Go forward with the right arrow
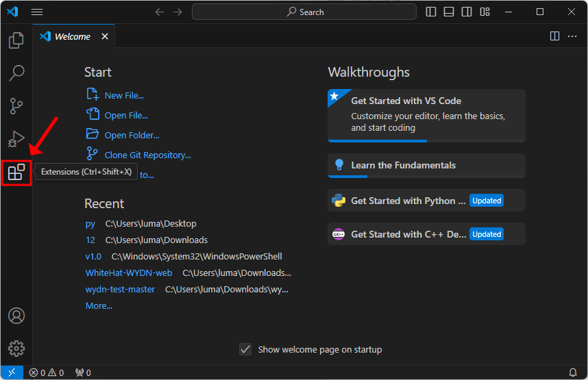The width and height of the screenshot is (588, 380). tap(177, 12)
